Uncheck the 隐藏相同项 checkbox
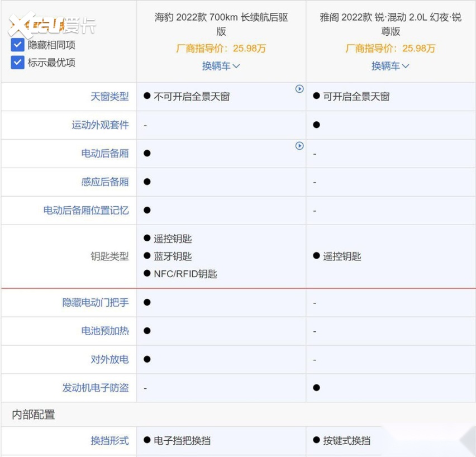476x457 pixels. coord(17,45)
